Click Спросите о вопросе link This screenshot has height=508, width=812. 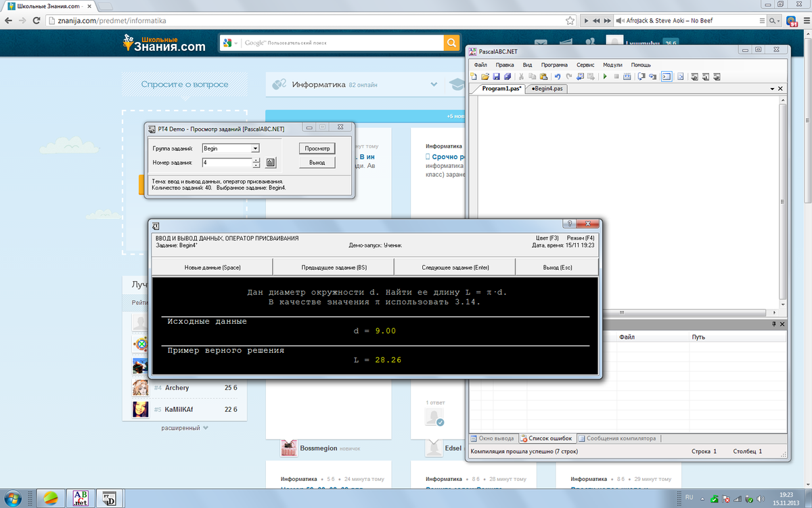(x=185, y=85)
